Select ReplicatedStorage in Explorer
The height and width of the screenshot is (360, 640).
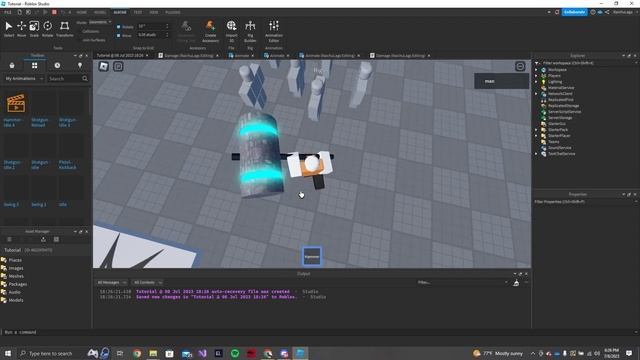pos(563,106)
